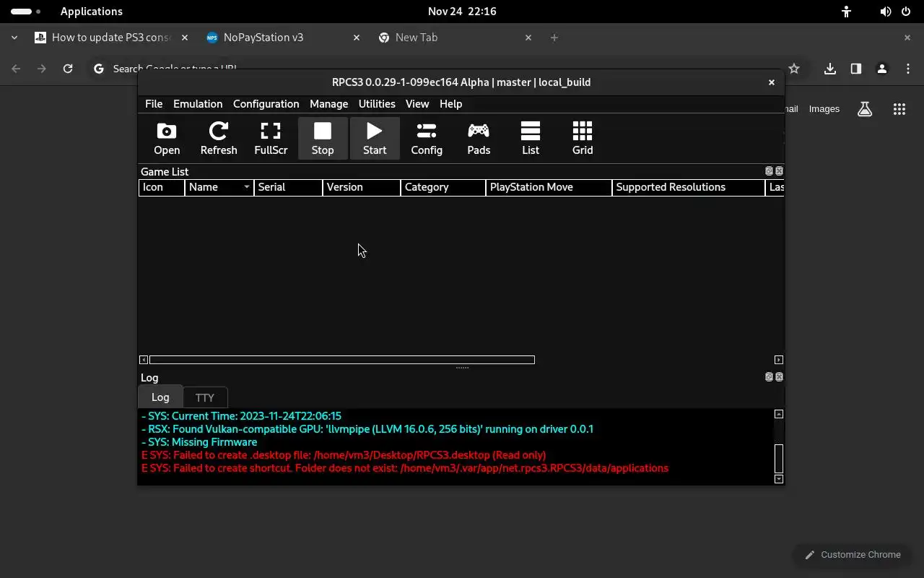This screenshot has height=578, width=924.
Task: Bookmark this page with star icon
Action: click(794, 69)
